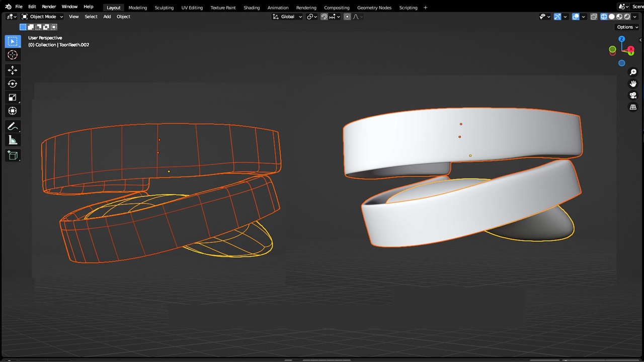Viewport: 644px width, 362px height.
Task: Open object types visibility dropdown
Action: pos(544,17)
